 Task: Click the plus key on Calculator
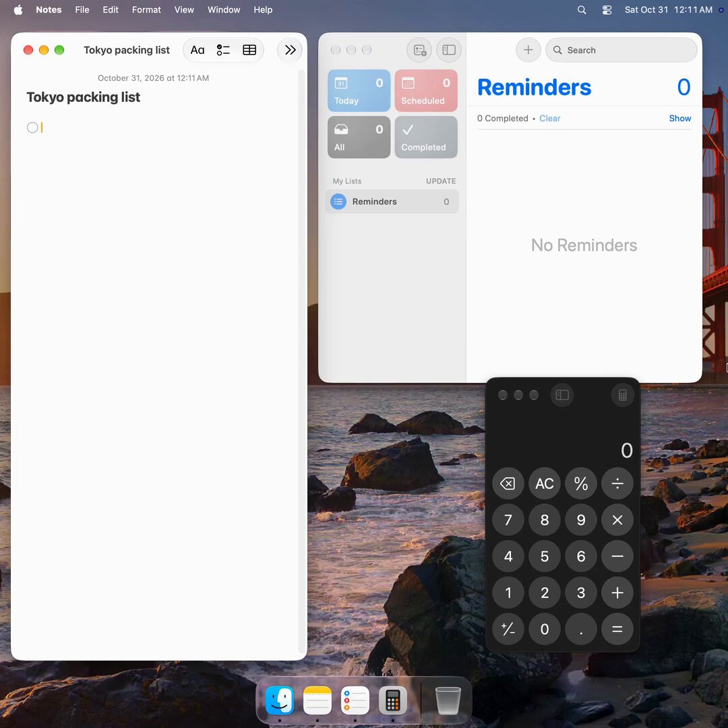pyautogui.click(x=617, y=593)
